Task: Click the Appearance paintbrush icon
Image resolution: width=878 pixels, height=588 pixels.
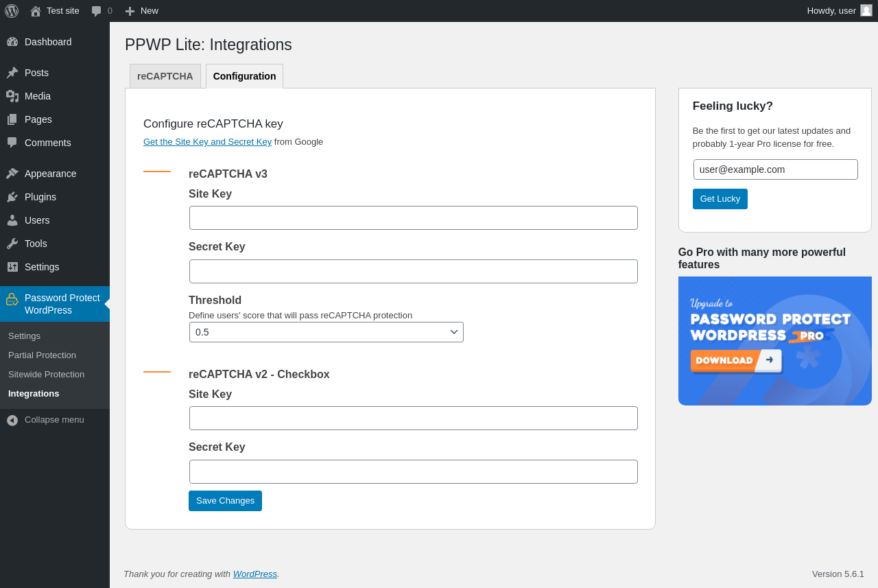Action: [x=12, y=174]
